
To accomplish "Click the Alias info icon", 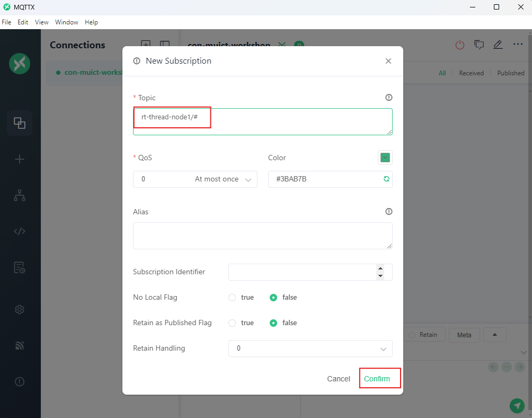I will click(x=389, y=212).
